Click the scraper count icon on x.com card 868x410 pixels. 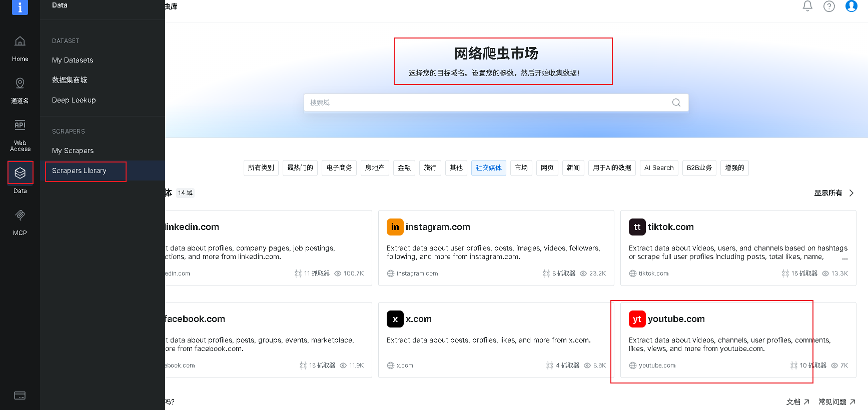[x=550, y=365]
